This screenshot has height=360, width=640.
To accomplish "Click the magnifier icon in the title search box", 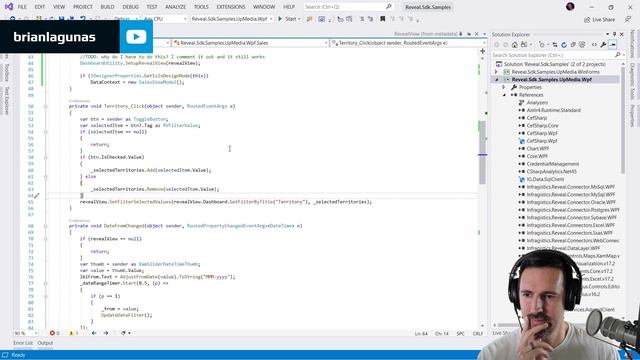I will 389,7.
